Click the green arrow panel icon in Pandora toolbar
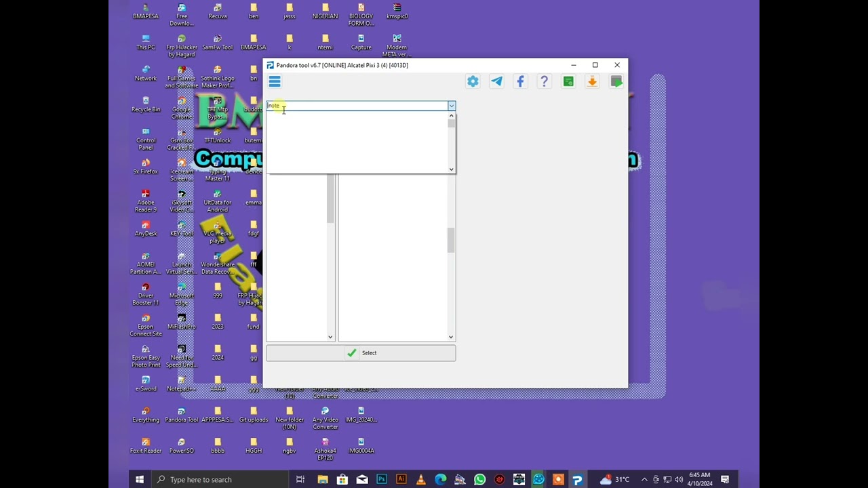868x488 pixels. 616,81
